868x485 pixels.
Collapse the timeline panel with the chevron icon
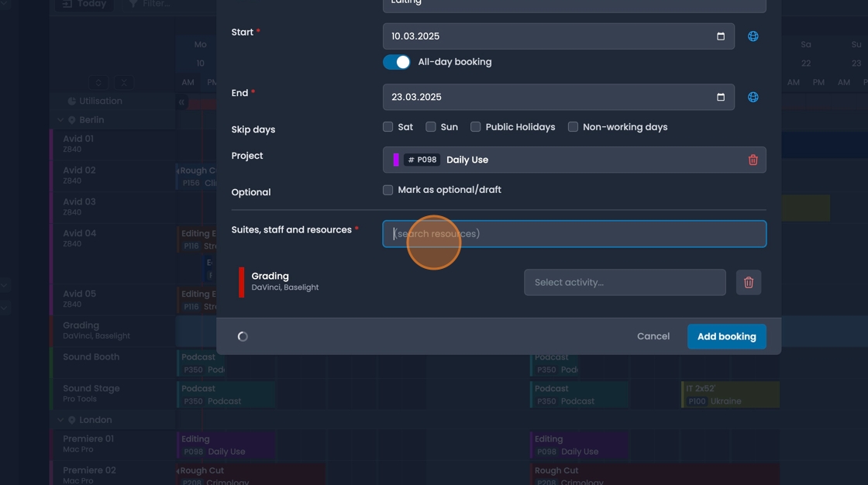(180, 101)
